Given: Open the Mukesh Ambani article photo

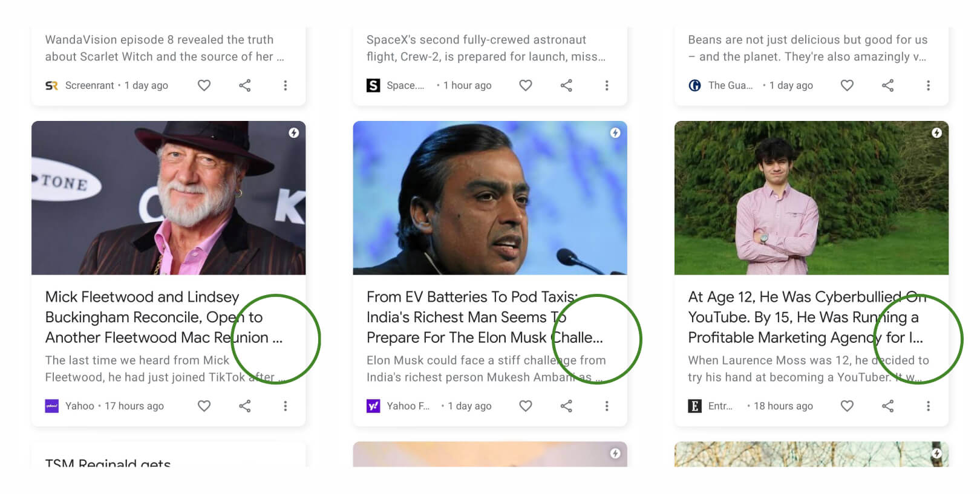Looking at the screenshot, I should (x=490, y=198).
